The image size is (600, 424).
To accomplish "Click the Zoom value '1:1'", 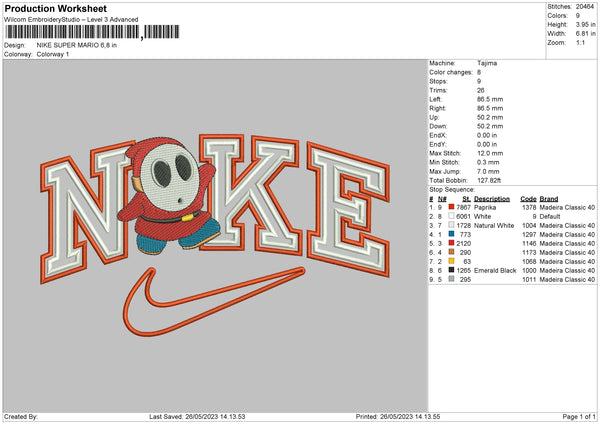I will [x=580, y=42].
